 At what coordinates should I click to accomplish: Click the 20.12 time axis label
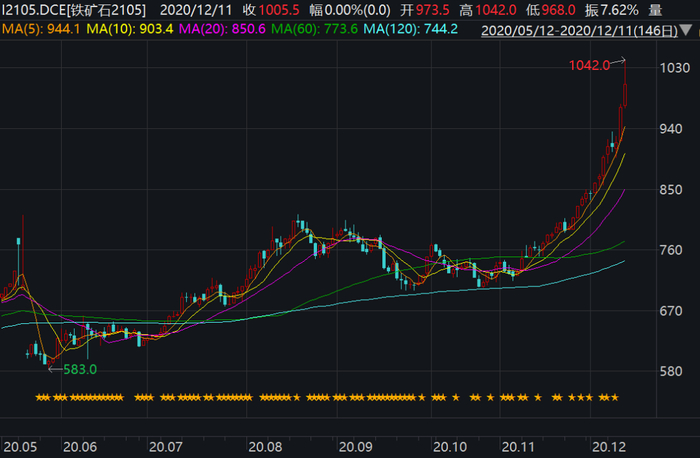pos(609,447)
